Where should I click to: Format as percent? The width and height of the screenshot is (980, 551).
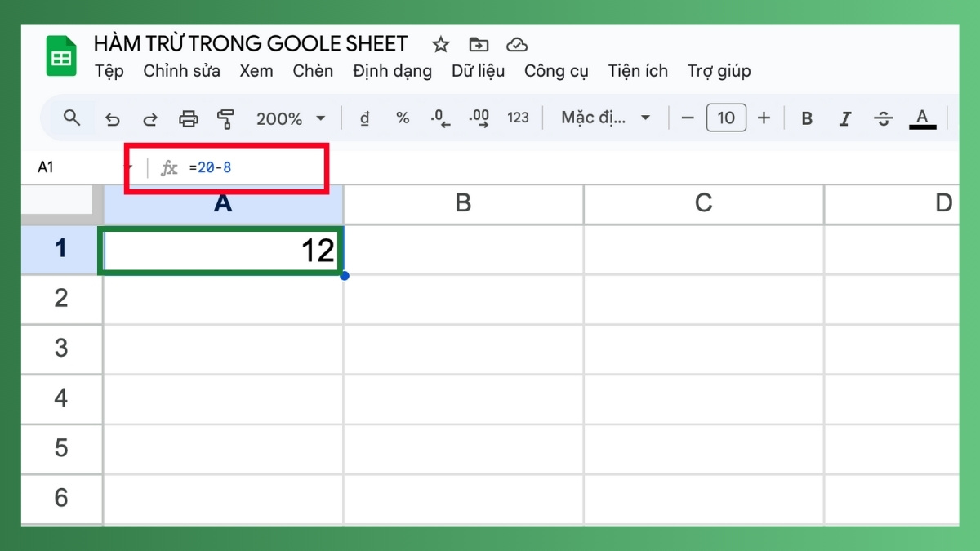403,118
